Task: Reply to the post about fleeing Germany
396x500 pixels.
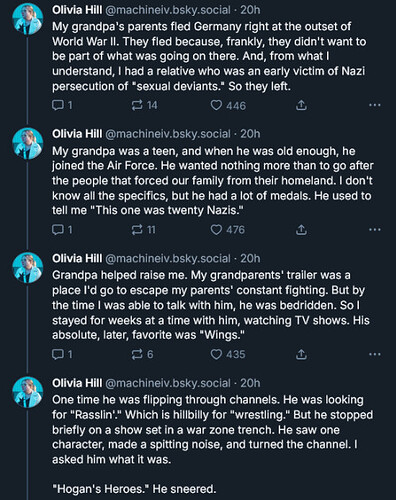Action: point(62,106)
